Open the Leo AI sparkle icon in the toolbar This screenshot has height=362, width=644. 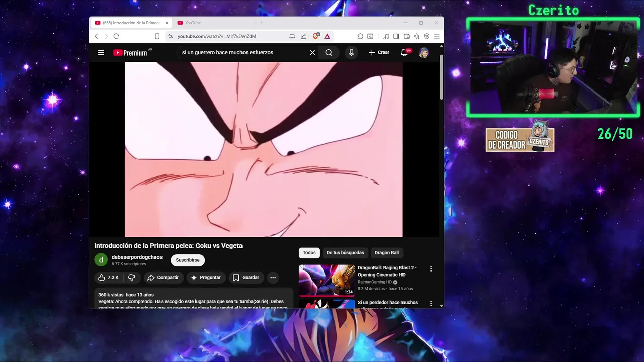pyautogui.click(x=417, y=36)
